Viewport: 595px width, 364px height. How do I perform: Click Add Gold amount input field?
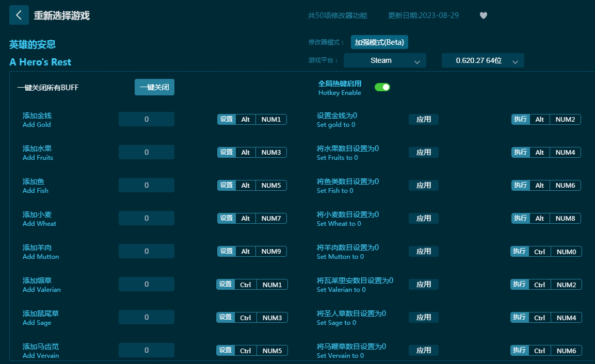[x=147, y=119]
